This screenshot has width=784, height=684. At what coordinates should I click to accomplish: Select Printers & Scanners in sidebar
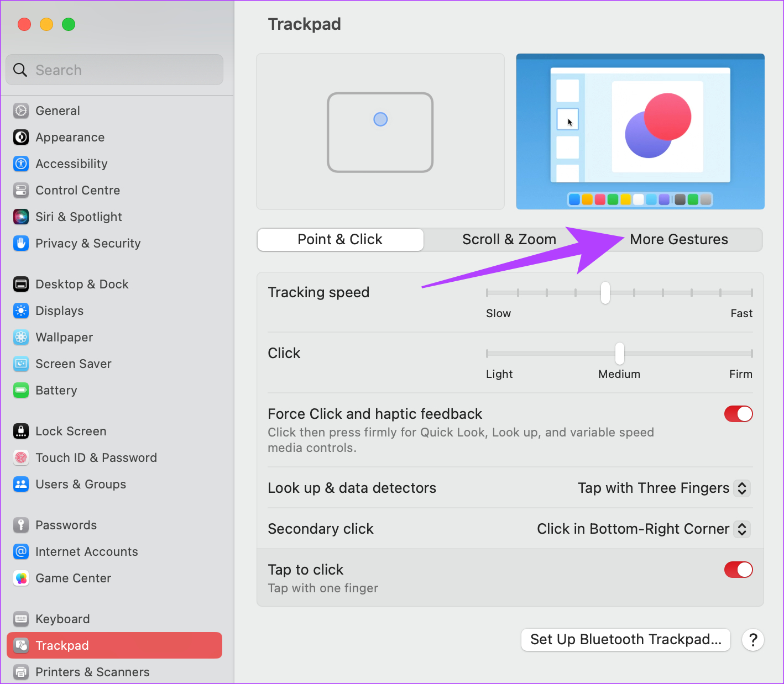pyautogui.click(x=92, y=672)
